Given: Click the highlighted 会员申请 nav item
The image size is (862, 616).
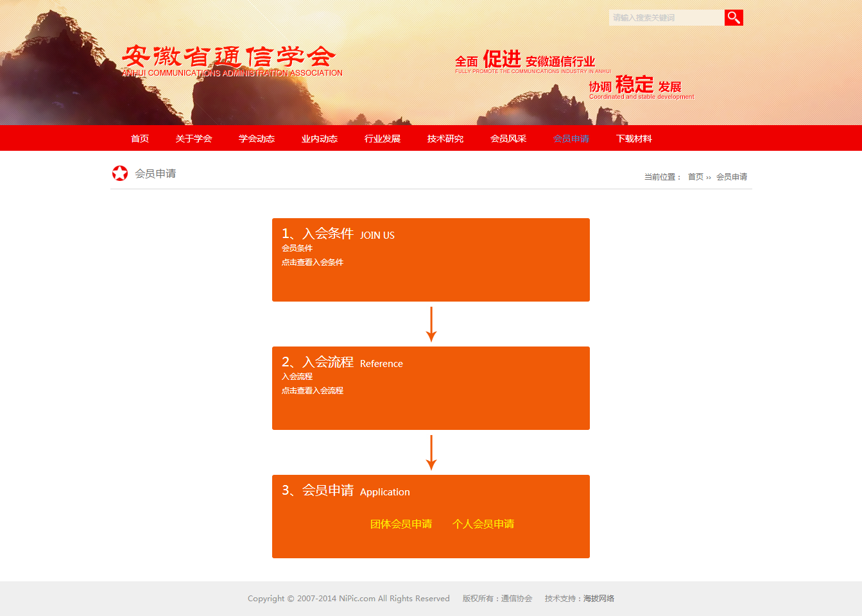Looking at the screenshot, I should 571,139.
